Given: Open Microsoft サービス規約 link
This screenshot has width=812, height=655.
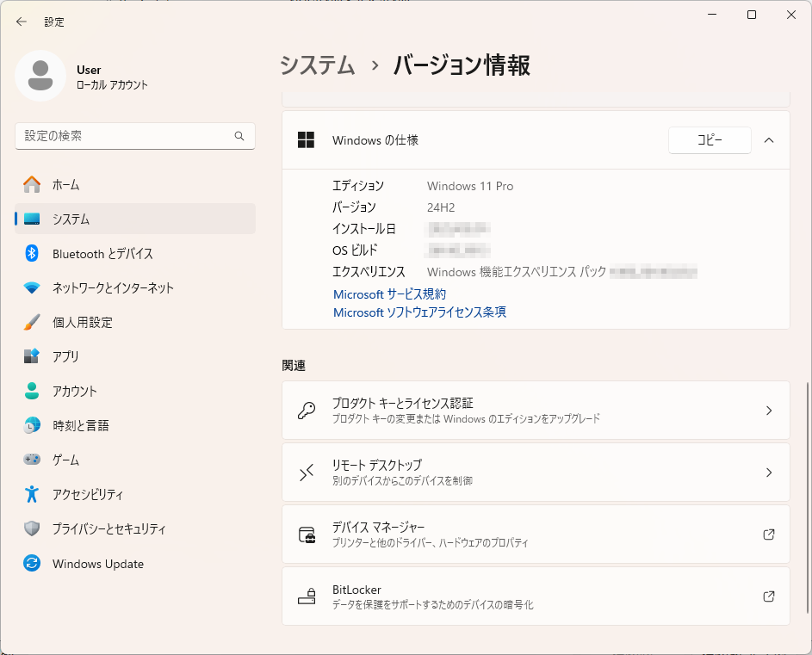Looking at the screenshot, I should pyautogui.click(x=389, y=294).
